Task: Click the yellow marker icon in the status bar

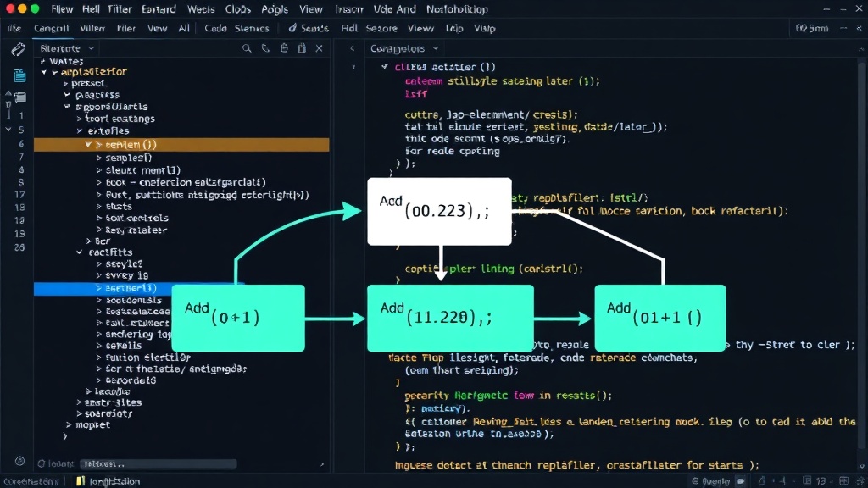Action: coord(81,481)
